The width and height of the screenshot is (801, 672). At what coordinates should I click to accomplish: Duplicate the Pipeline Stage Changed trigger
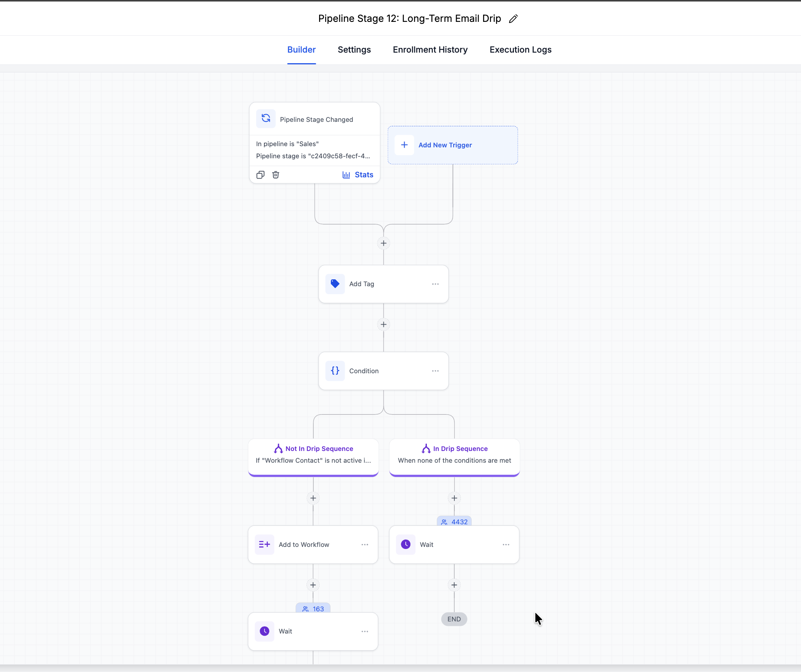(260, 175)
